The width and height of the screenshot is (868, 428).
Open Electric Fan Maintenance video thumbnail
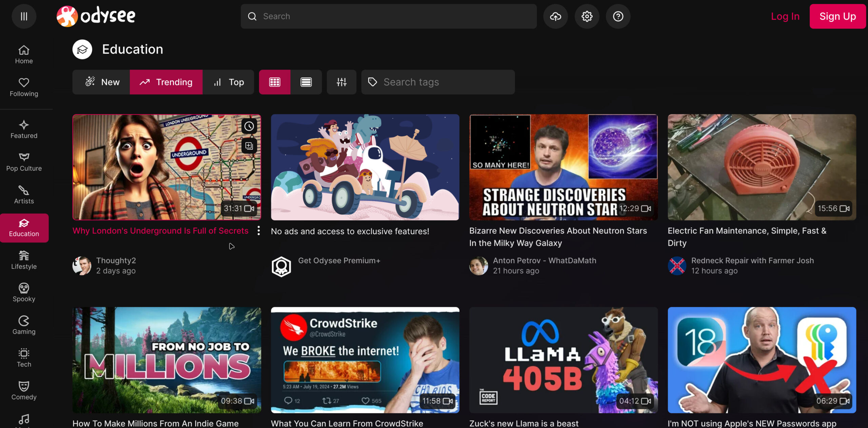click(762, 167)
